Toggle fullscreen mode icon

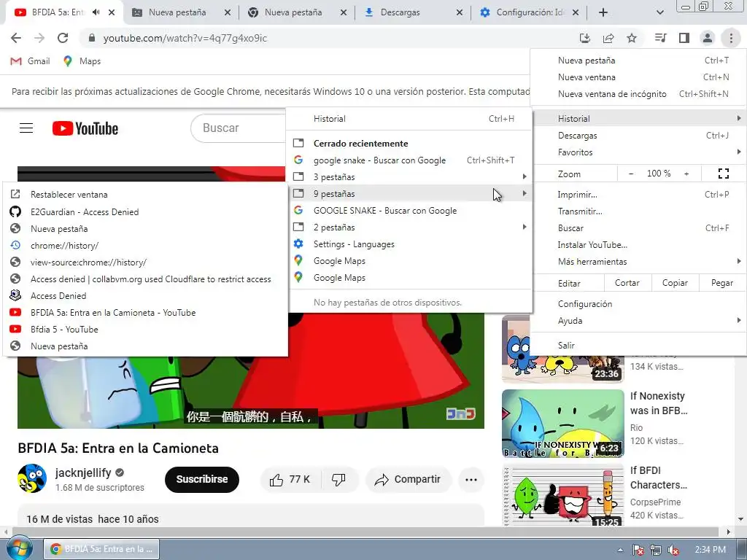click(723, 174)
